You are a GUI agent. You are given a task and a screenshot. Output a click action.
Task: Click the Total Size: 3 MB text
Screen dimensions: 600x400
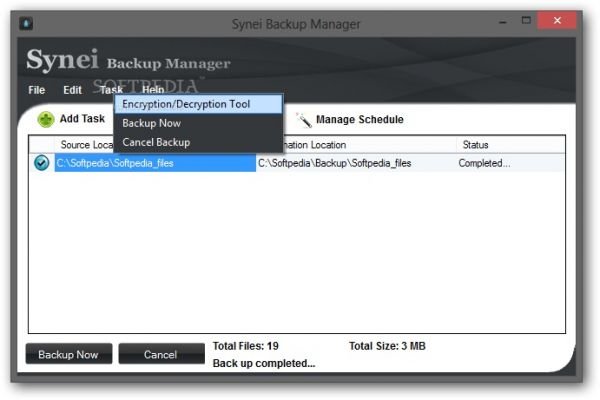[x=387, y=346]
